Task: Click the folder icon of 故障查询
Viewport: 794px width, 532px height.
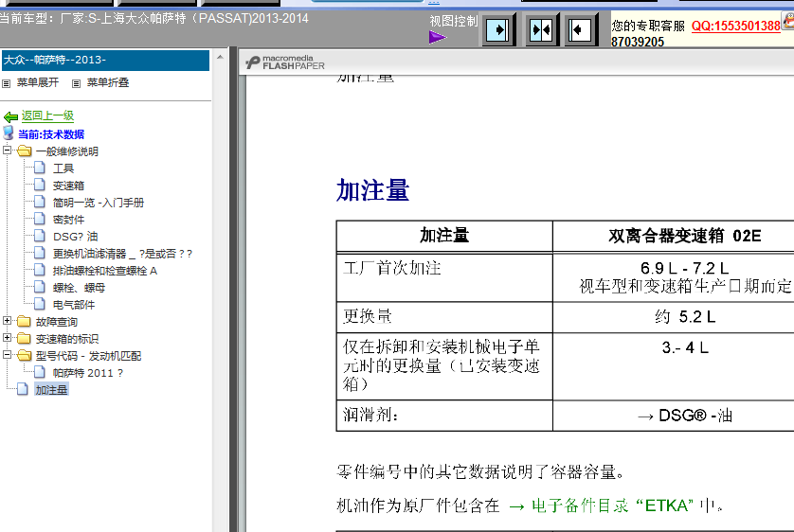Action: (24, 321)
